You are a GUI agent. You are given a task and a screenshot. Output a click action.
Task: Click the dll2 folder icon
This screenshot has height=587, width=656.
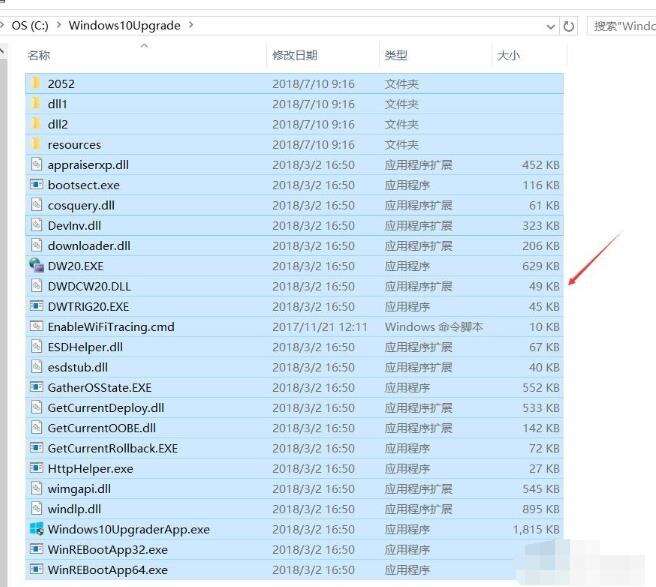pyautogui.click(x=36, y=123)
